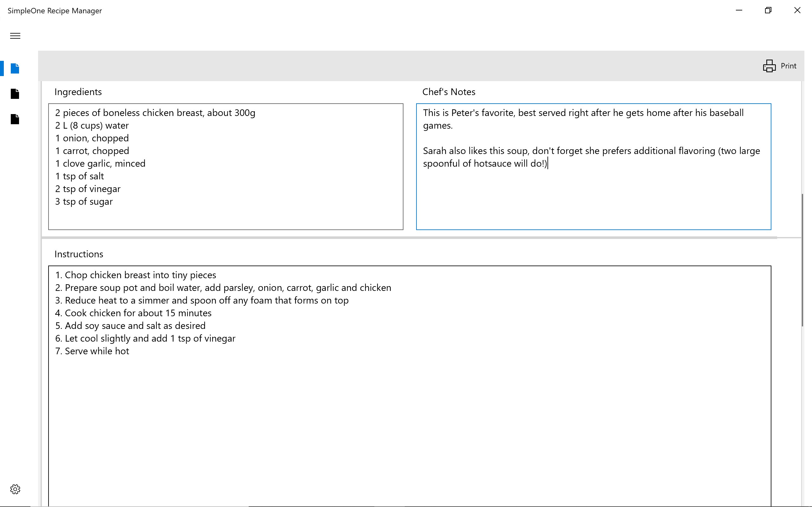Minimize the Recipe Manager window
This screenshot has width=812, height=507.
pos(739,10)
